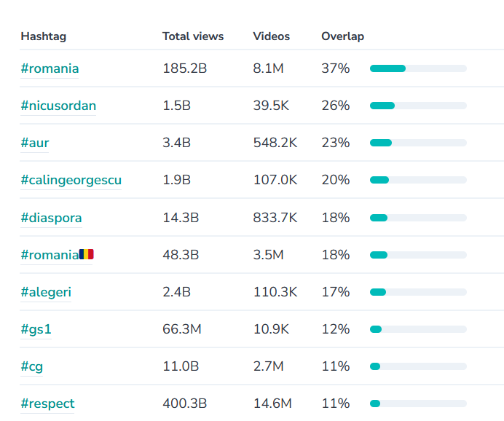Click the Hashtag column header

[x=43, y=36]
